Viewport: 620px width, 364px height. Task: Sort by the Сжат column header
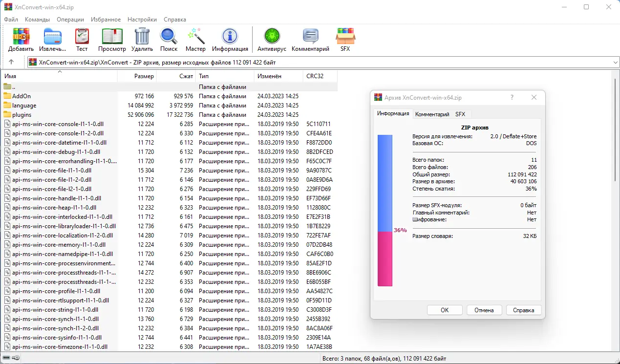176,76
